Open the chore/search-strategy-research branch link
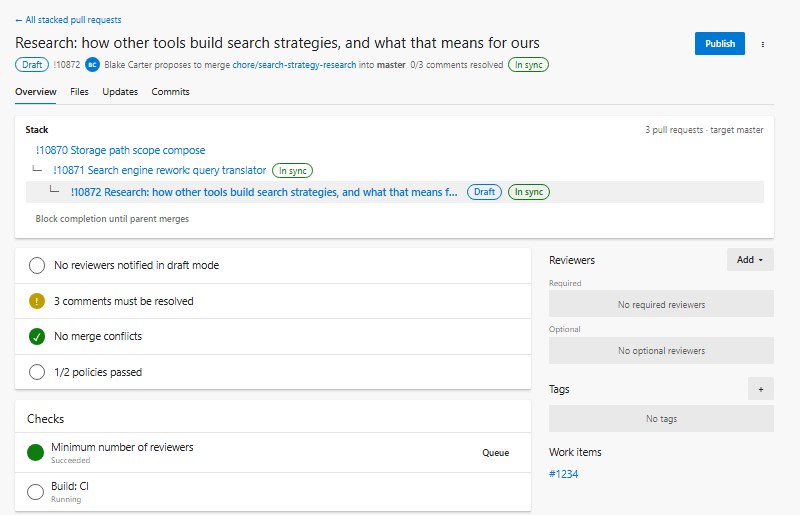800x515 pixels. tap(294, 65)
